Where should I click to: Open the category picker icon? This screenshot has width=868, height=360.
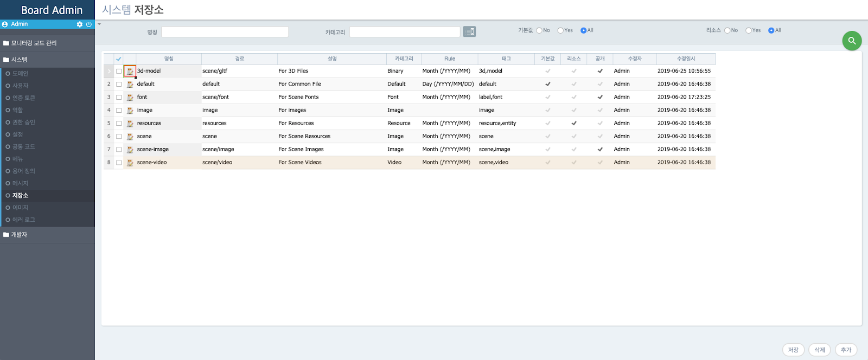(469, 32)
